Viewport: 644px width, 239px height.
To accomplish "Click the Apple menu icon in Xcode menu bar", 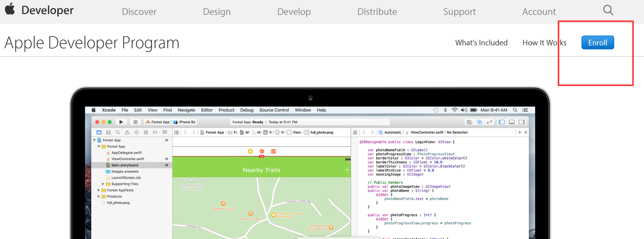I will (93, 110).
